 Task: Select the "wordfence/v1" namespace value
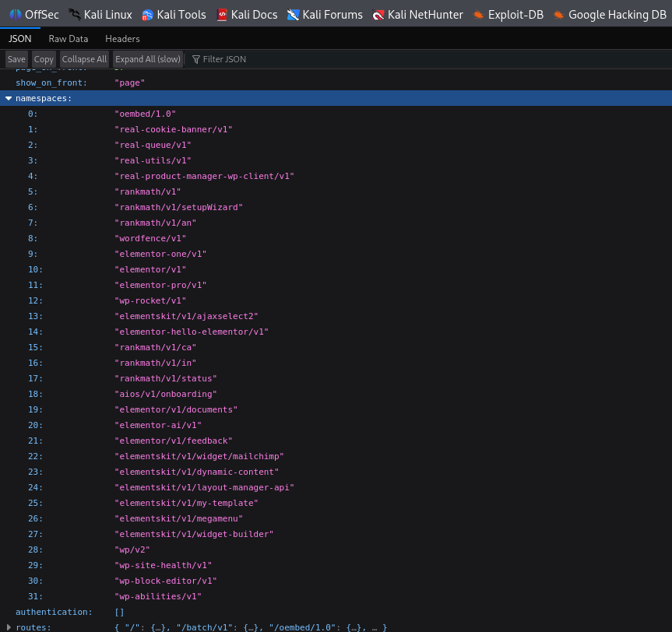click(150, 238)
